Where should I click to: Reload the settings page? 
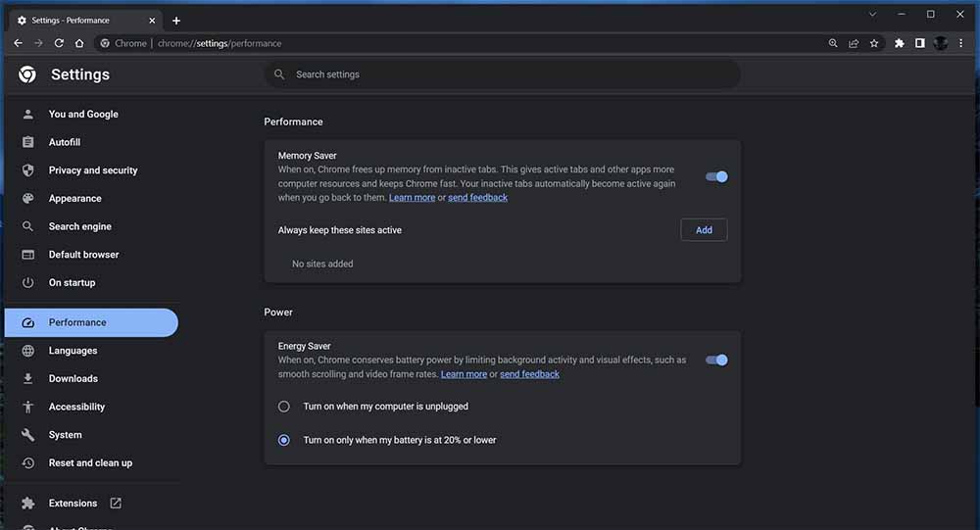[x=59, y=43]
